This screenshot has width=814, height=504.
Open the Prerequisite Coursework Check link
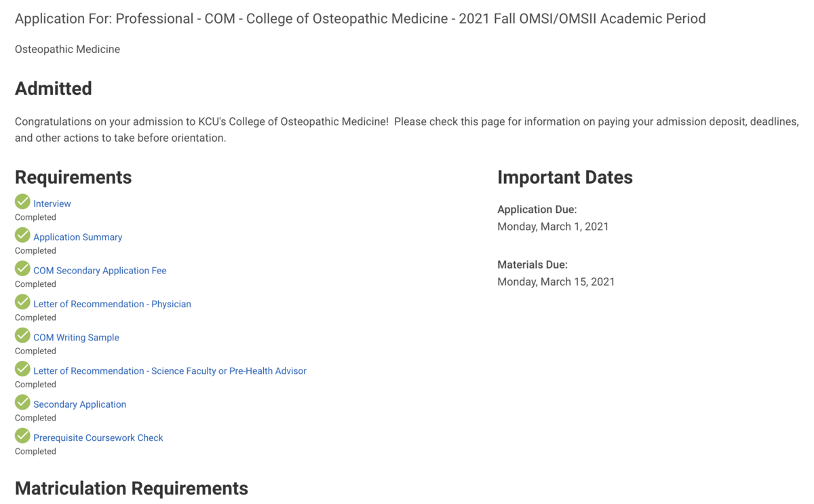click(98, 438)
